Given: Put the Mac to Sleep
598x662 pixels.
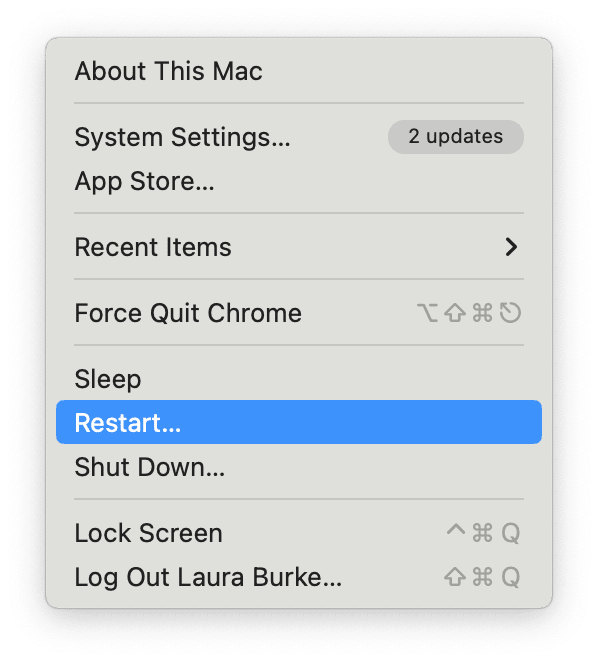Looking at the screenshot, I should tap(299, 379).
